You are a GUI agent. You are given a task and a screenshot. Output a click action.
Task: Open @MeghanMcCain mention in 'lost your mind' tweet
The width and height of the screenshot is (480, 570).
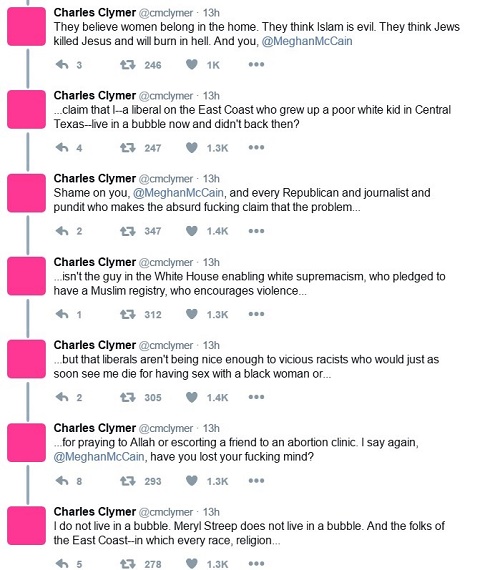(99, 457)
